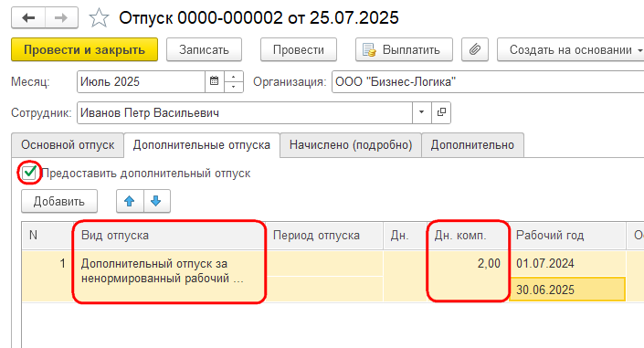Open Начислено (подробно) tab
The image size is (644, 348).
[351, 145]
